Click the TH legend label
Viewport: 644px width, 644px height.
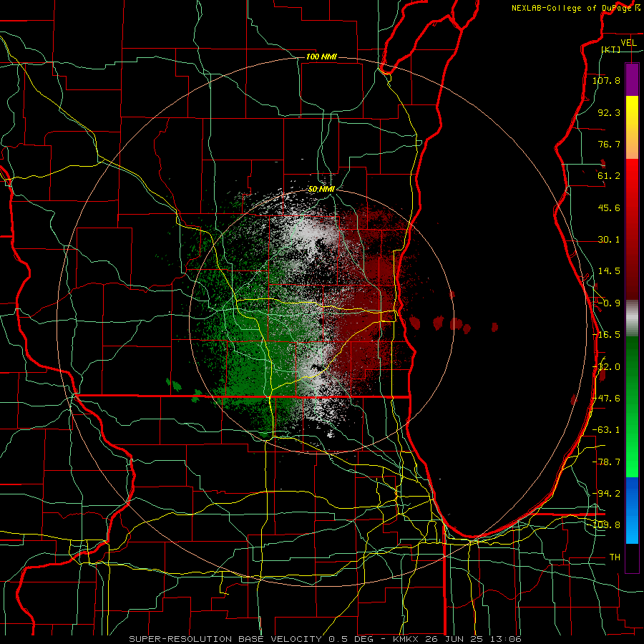615,557
